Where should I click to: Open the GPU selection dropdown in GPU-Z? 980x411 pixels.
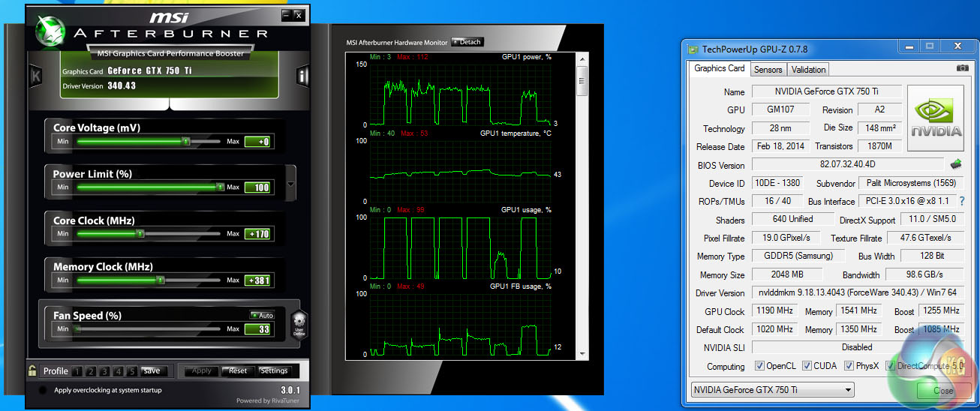[x=772, y=390]
